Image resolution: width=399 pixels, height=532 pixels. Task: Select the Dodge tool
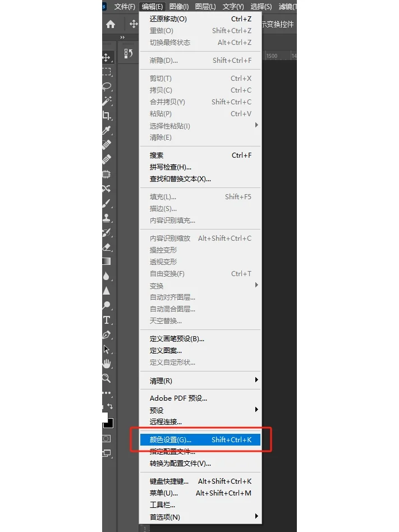pos(107,305)
